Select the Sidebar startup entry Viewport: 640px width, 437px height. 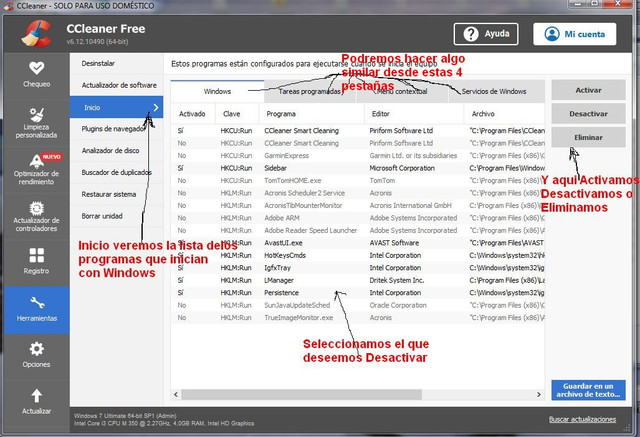click(x=358, y=168)
